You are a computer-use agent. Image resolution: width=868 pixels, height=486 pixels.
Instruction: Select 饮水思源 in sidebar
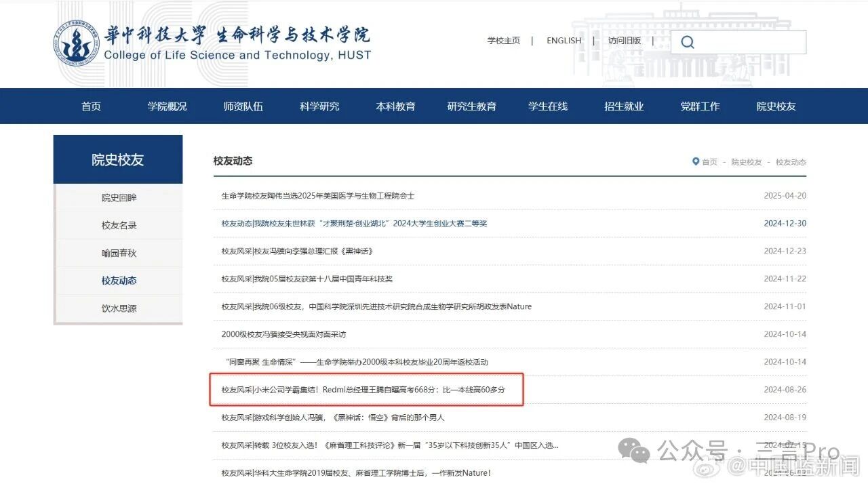pyautogui.click(x=119, y=308)
